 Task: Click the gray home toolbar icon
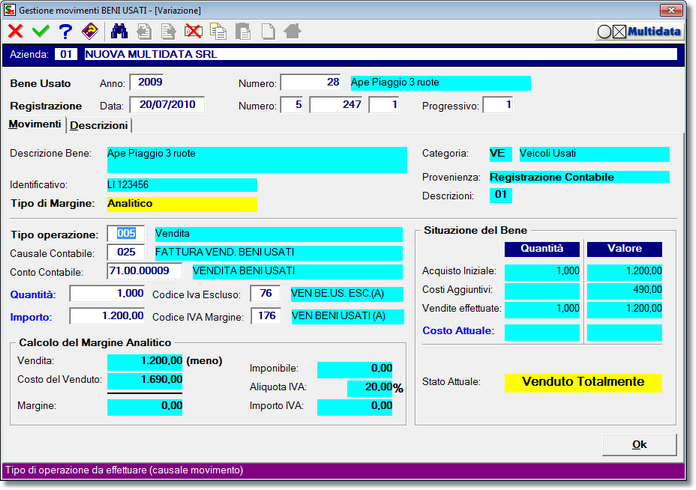pos(293,31)
